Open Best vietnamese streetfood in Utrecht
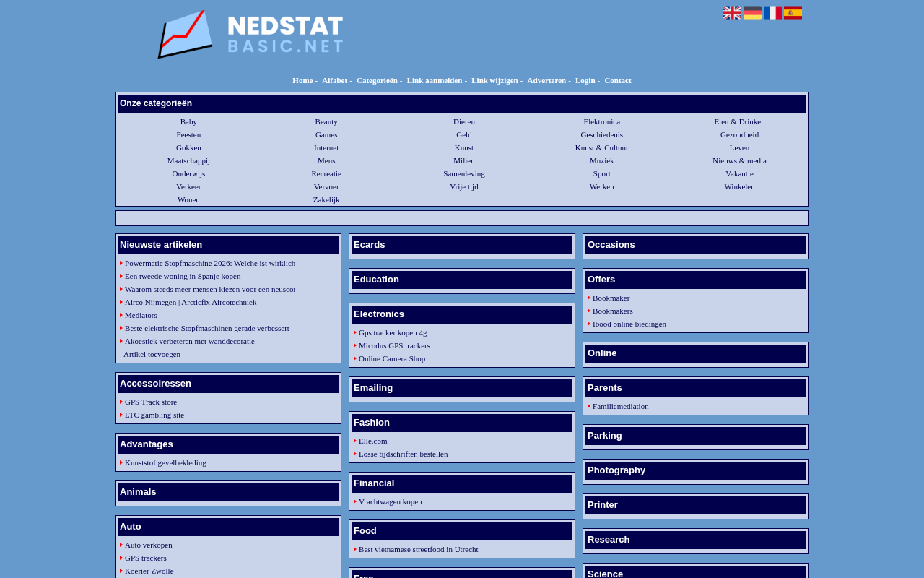 pyautogui.click(x=419, y=549)
